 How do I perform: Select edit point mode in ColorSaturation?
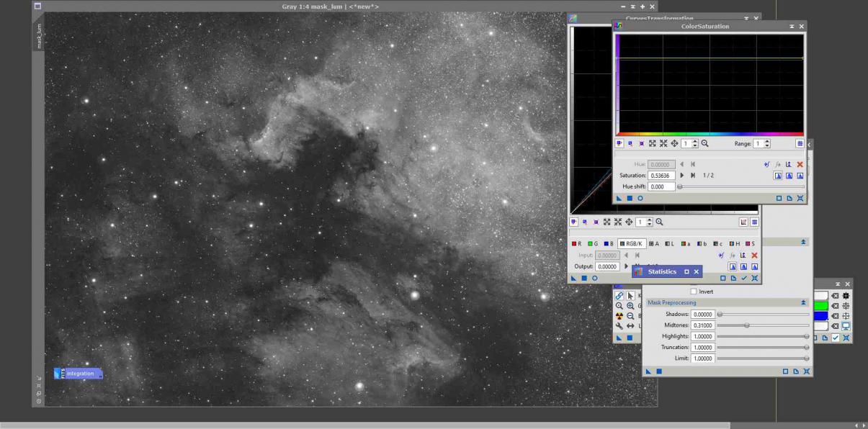[x=619, y=143]
